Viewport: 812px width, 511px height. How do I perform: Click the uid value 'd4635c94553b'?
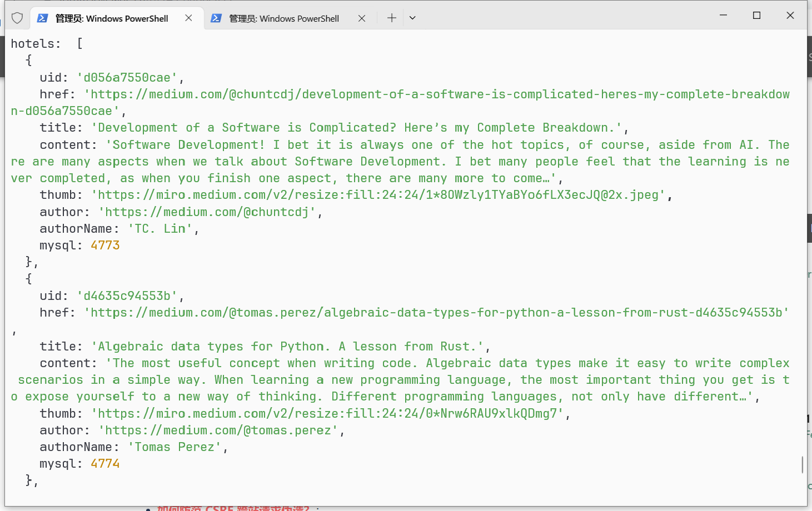[127, 296]
